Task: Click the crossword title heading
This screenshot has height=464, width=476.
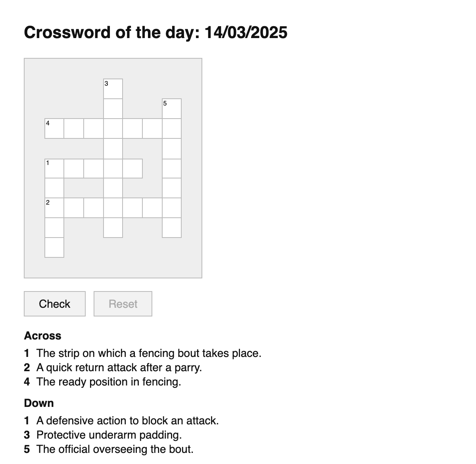Action: tap(156, 33)
